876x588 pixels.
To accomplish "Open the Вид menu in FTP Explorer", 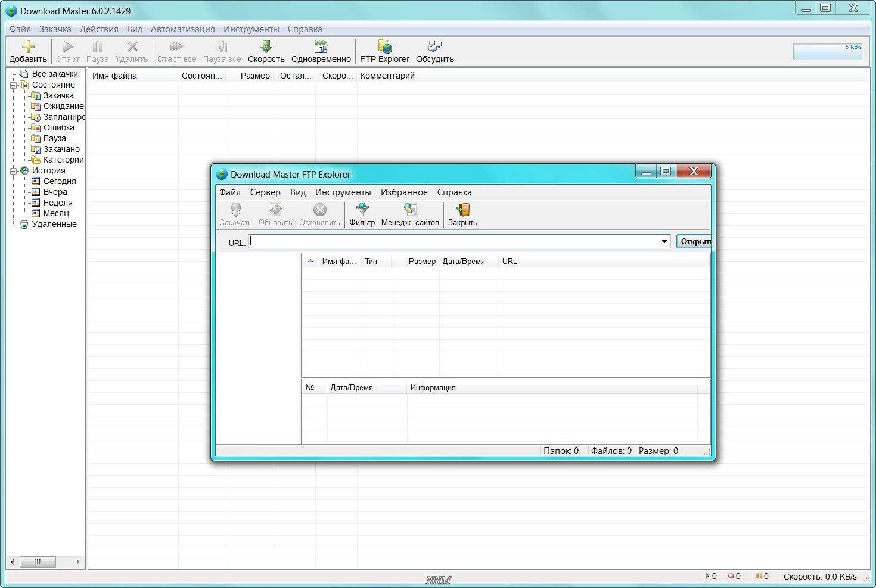I will pyautogui.click(x=298, y=192).
